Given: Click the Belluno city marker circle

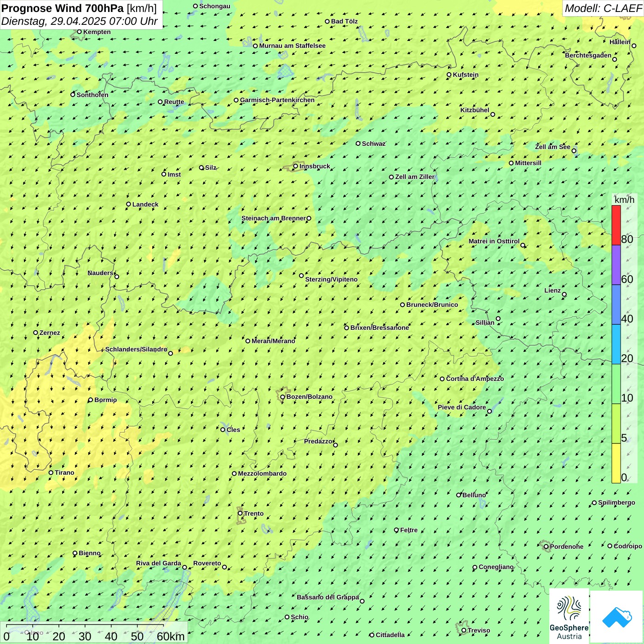Looking at the screenshot, I should tap(459, 495).
